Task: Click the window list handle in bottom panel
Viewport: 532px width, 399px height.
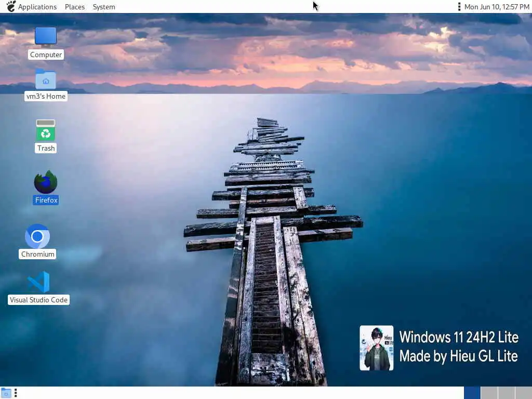Action: pos(16,393)
